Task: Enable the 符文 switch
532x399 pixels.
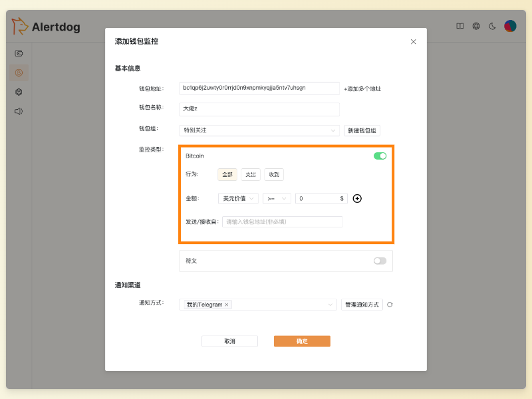Action: [380, 261]
